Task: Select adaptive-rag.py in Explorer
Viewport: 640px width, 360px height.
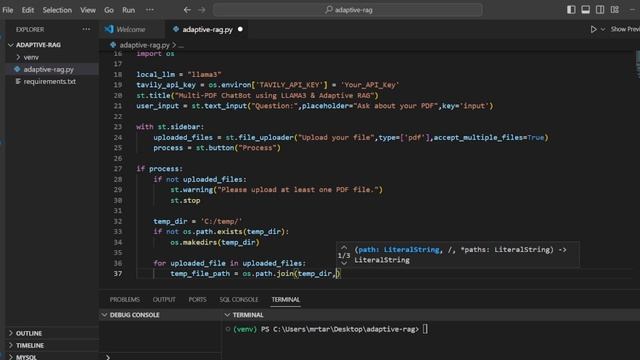Action: (x=51, y=69)
